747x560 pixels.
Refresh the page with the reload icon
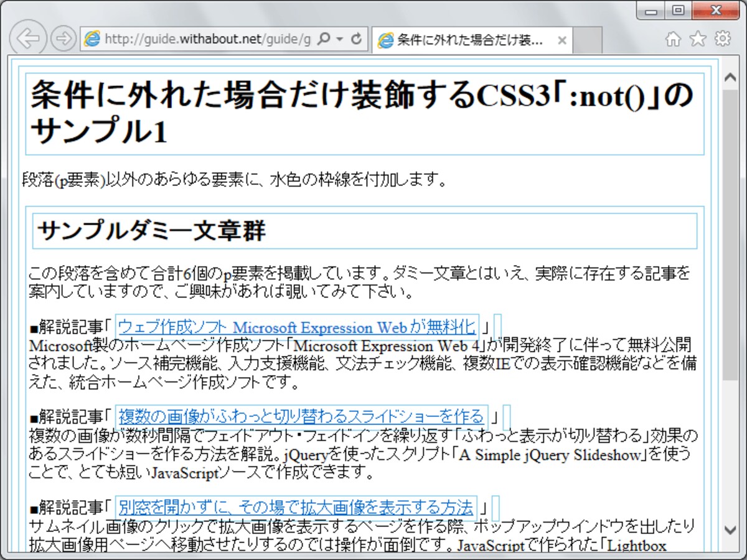click(357, 39)
